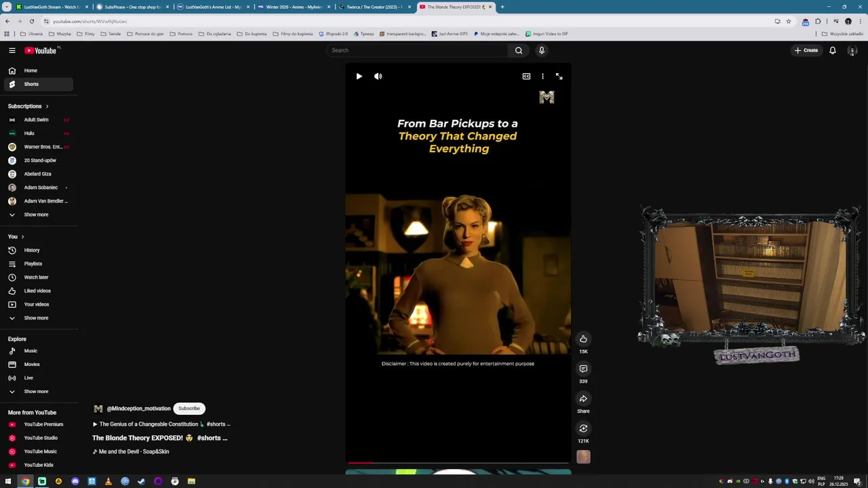Go to Home in the sidebar
The width and height of the screenshot is (868, 488).
(38, 70)
